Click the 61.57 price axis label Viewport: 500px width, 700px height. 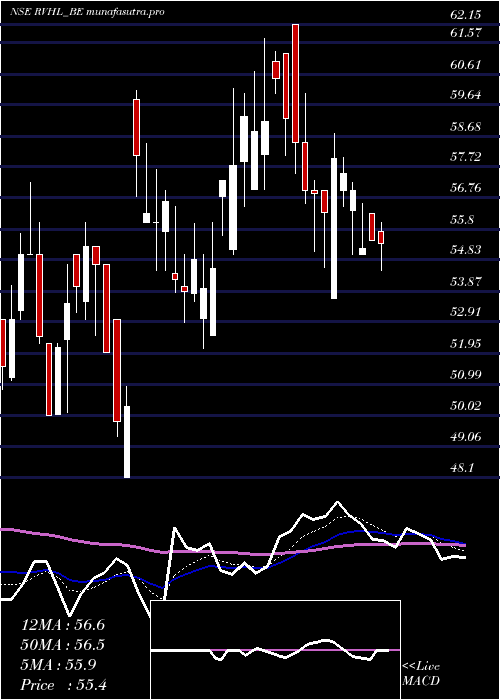click(x=466, y=33)
